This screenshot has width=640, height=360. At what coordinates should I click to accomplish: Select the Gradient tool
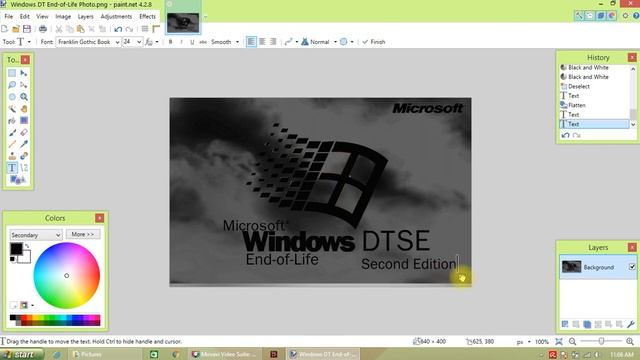pyautogui.click(x=24, y=120)
